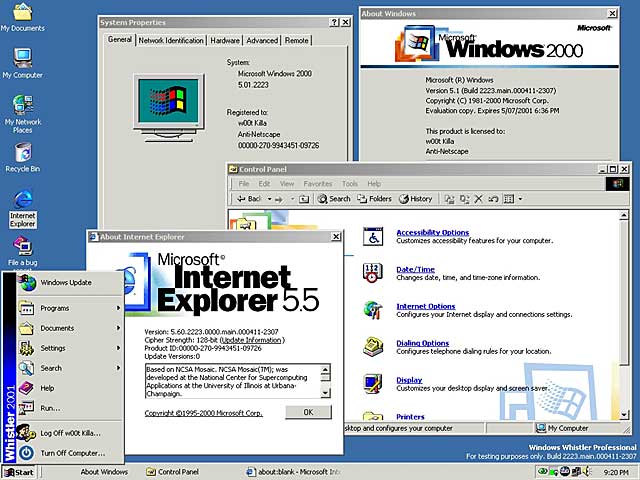640x480 pixels.
Task: Open the Back history dropdown arrow
Action: [x=269, y=199]
